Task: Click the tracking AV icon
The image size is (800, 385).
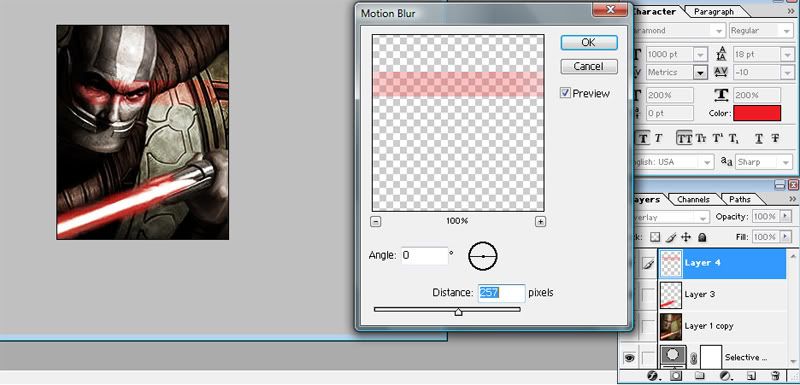Action: click(x=720, y=72)
